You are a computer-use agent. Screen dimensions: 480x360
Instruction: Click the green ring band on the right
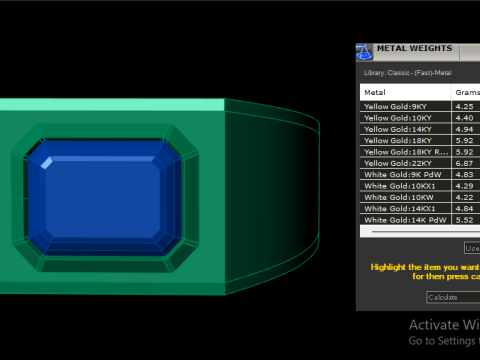272,197
